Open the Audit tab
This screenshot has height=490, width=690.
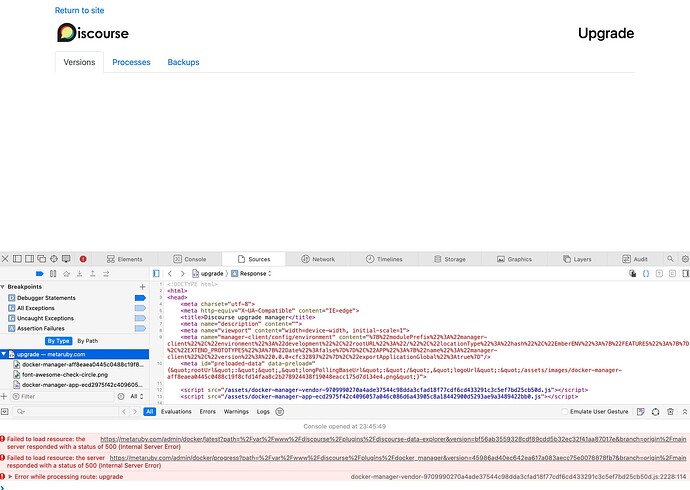pos(635,259)
